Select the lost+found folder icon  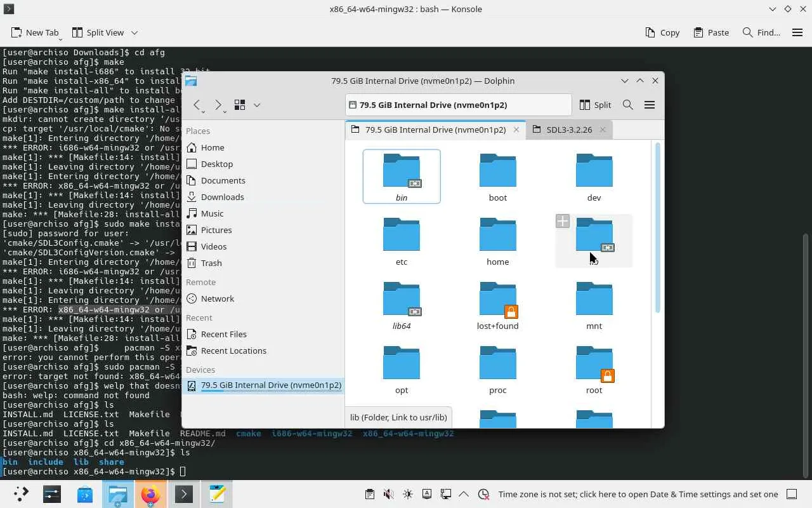(498, 299)
